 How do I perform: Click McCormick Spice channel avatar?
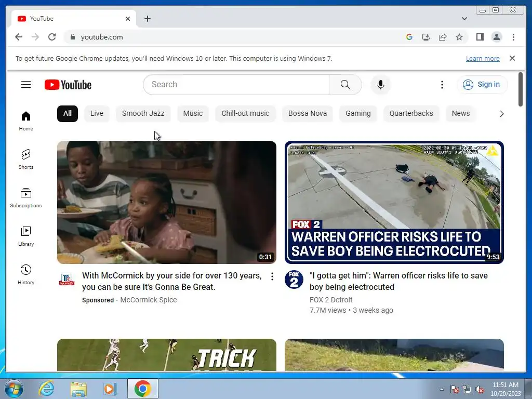coord(66,280)
